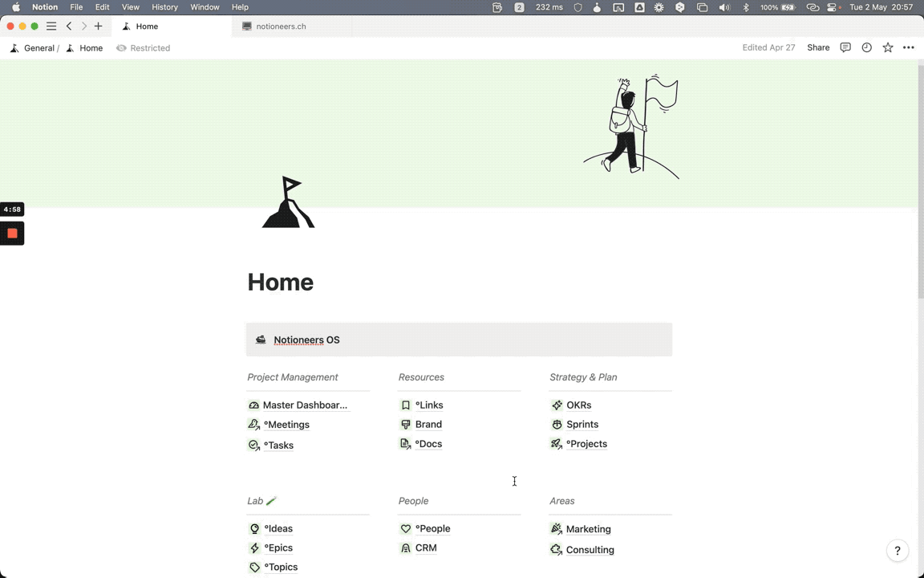Open the page comments icon

pyautogui.click(x=845, y=48)
